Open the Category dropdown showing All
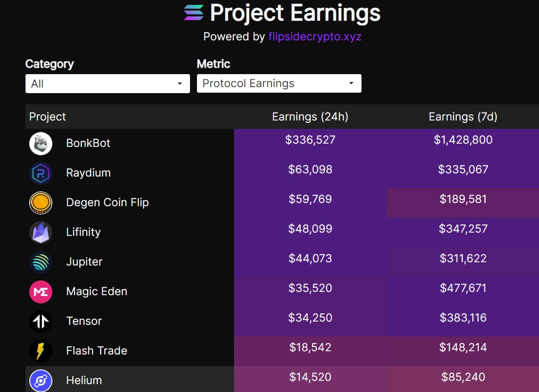The width and height of the screenshot is (539, 392). pos(108,83)
